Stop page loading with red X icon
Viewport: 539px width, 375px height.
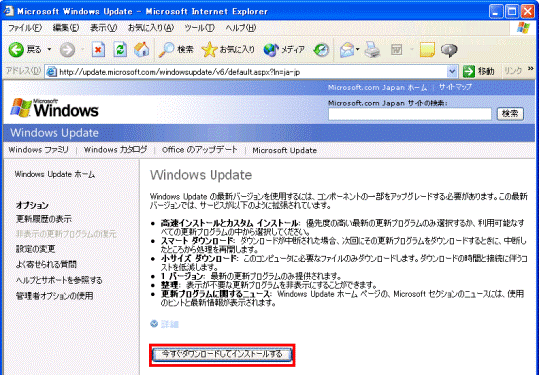pos(98,50)
